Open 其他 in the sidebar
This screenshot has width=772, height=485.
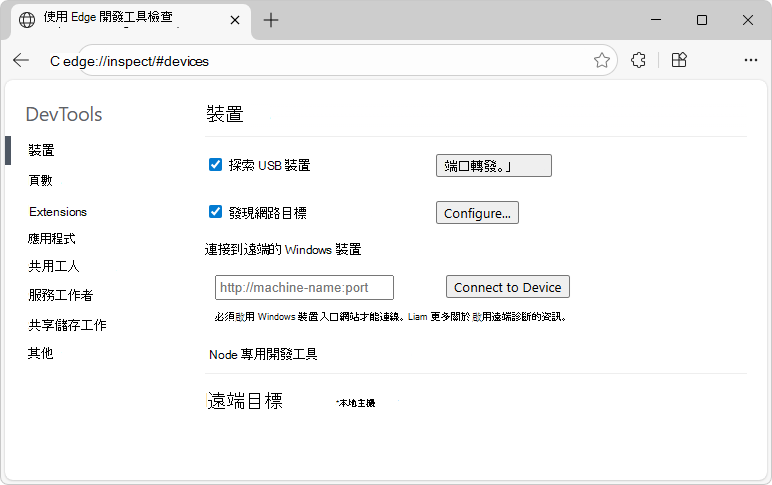(40, 353)
